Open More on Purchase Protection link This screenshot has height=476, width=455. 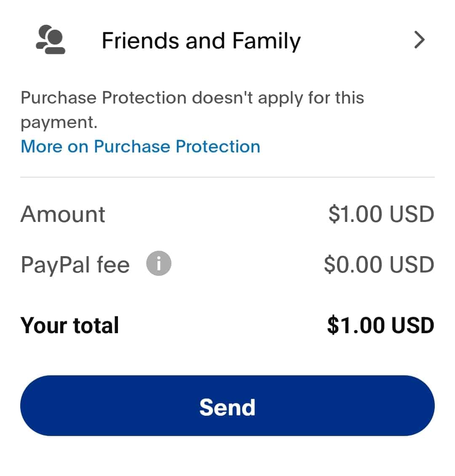coord(141,147)
